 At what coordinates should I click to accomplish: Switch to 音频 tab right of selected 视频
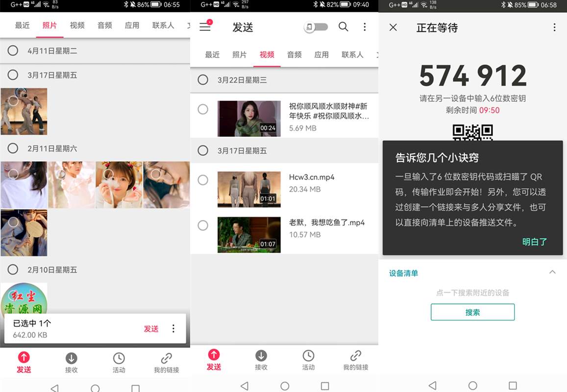click(x=294, y=55)
